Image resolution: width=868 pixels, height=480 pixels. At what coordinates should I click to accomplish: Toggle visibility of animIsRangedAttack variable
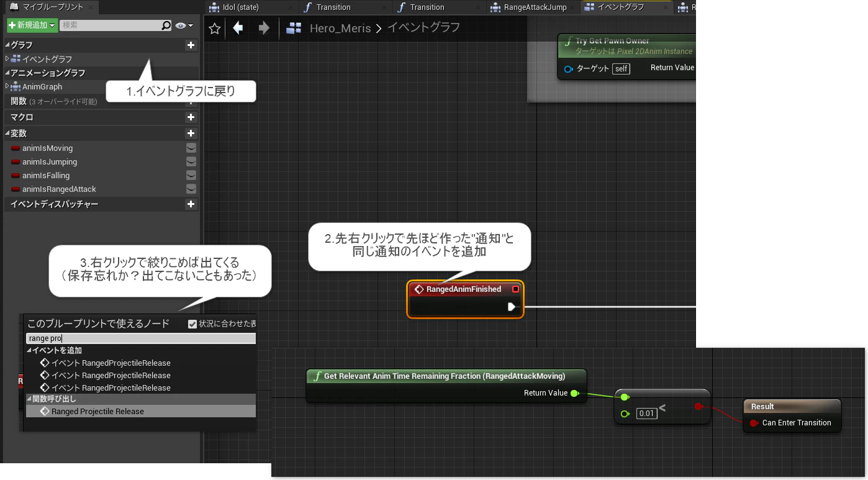tap(192, 189)
